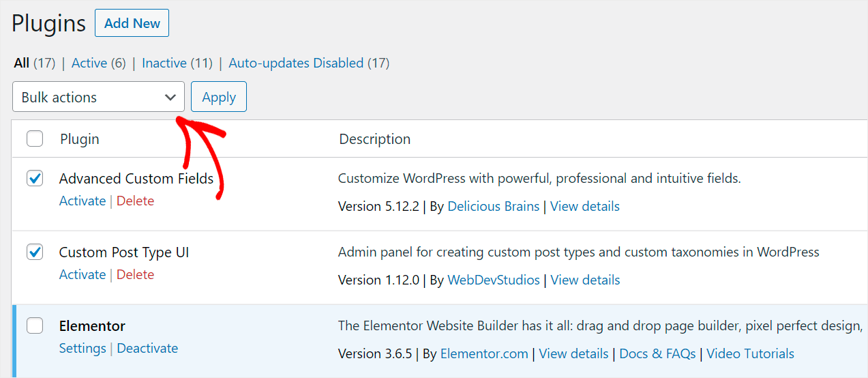Filter plugins by Active
The width and height of the screenshot is (868, 378).
coord(89,63)
